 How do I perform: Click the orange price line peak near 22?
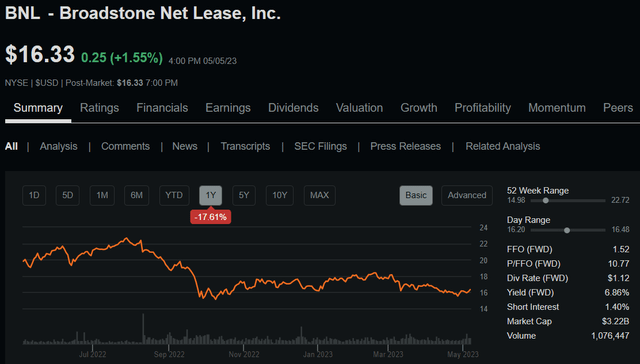click(x=126, y=238)
